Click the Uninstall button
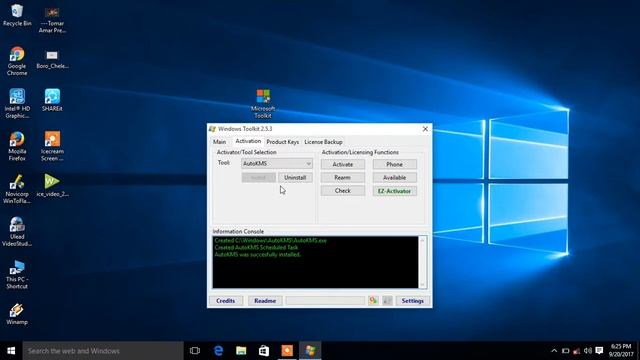 (x=295, y=178)
